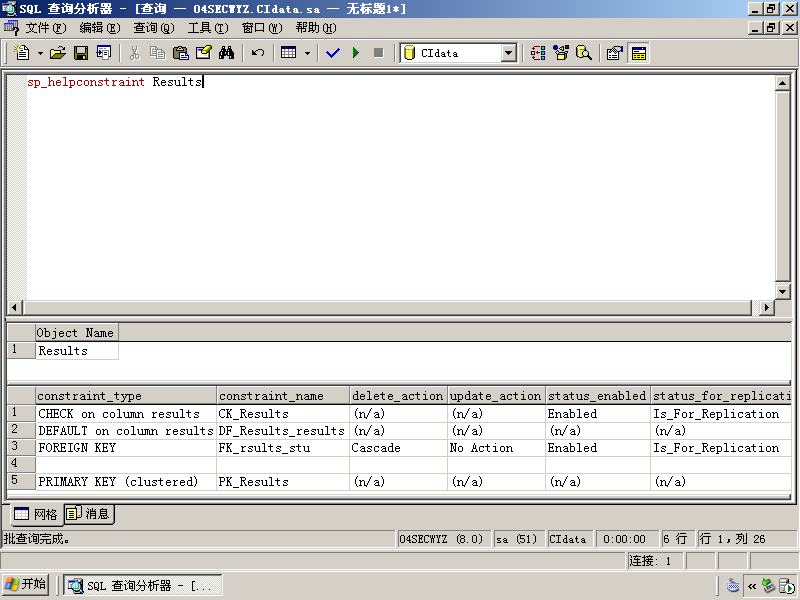800x600 pixels.
Task: Click the application system menu icon in title bar
Action: click(x=9, y=9)
